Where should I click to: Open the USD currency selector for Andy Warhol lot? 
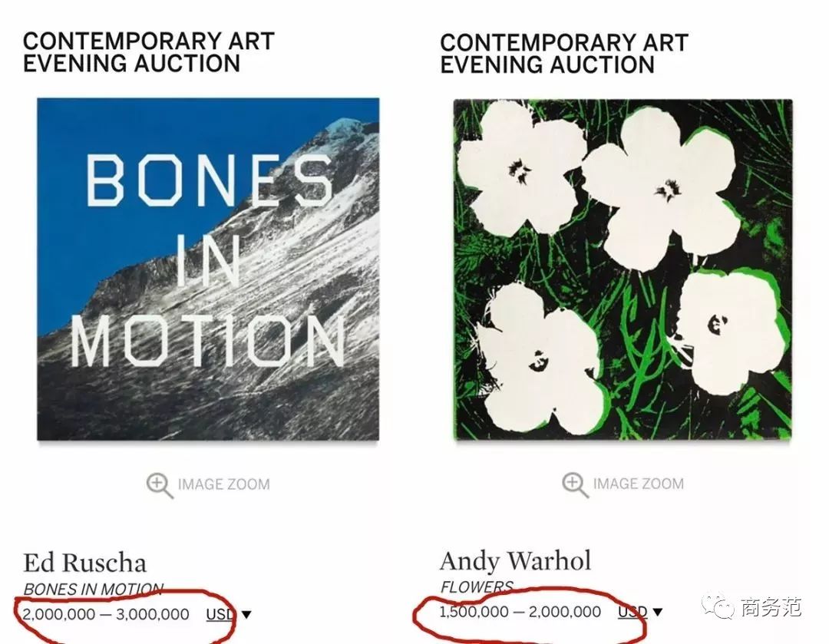(632, 612)
